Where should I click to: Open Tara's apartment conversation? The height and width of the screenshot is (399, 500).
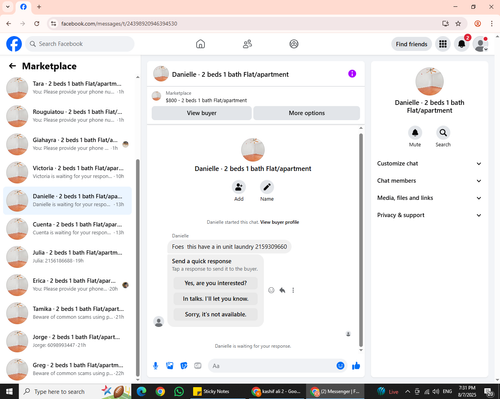pos(67,88)
